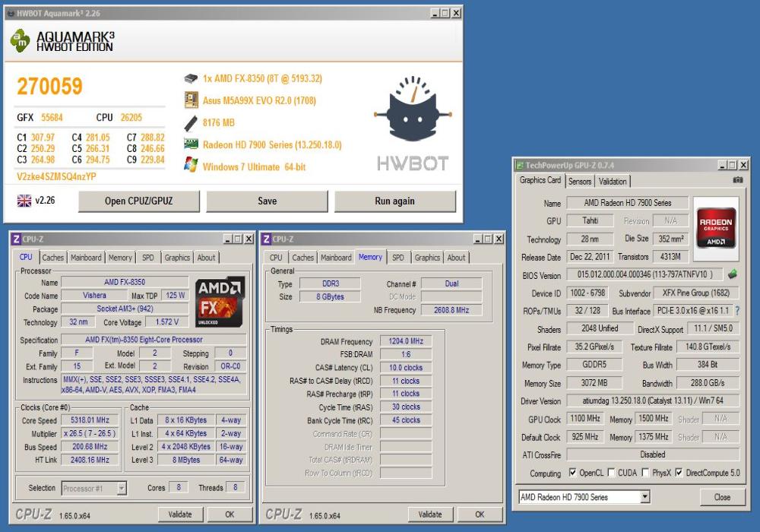Click the Multiplier value x 26.5
Image resolution: width=760 pixels, height=532 pixels.
90,433
